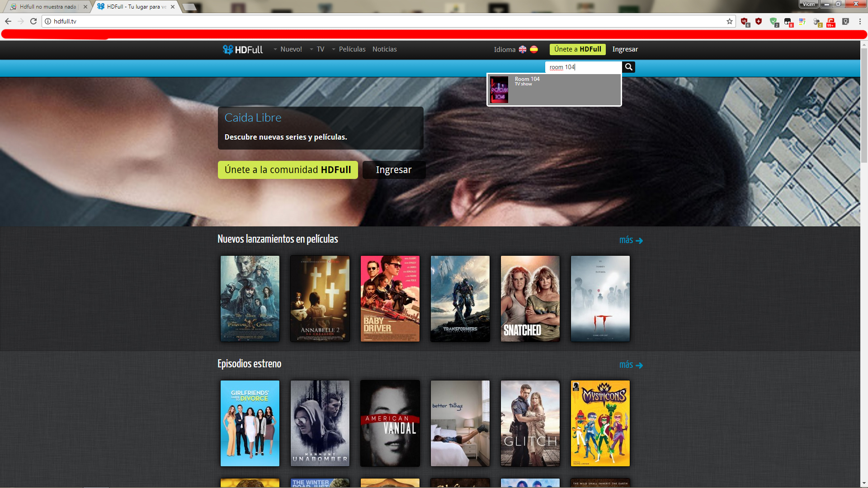Open Girlfriends' Guide to Divorce episode poster

pos(250,423)
